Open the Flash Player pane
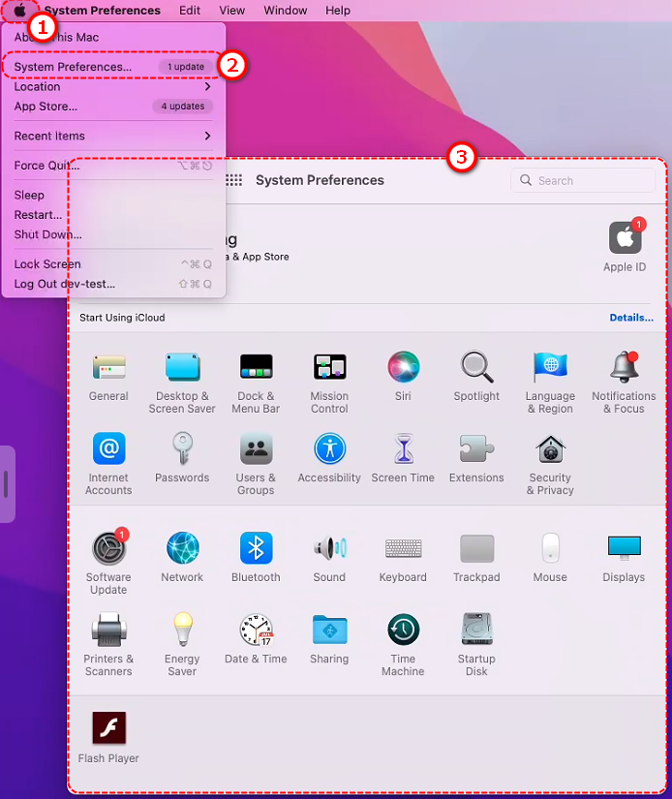Screen dimensions: 672x799 (108, 737)
